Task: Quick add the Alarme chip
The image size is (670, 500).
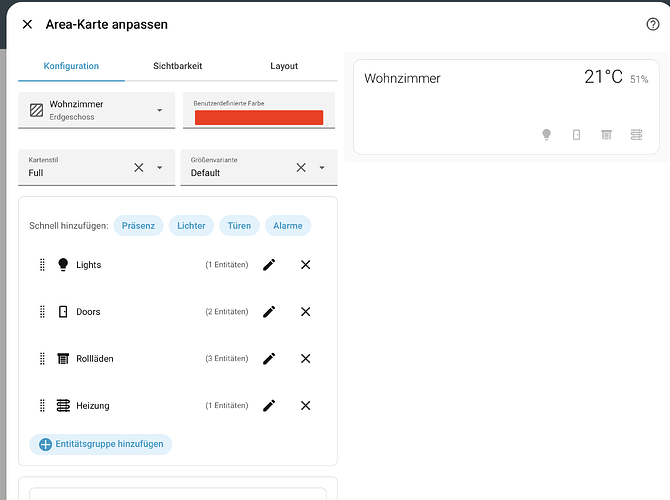Action: [288, 226]
